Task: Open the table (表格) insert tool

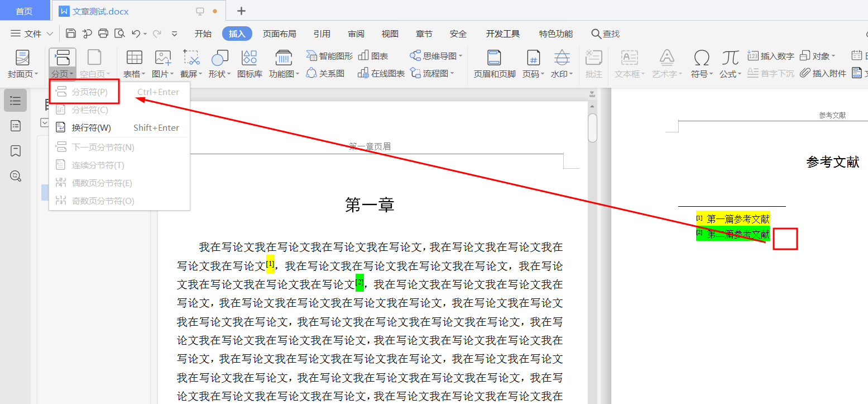Action: (x=134, y=63)
